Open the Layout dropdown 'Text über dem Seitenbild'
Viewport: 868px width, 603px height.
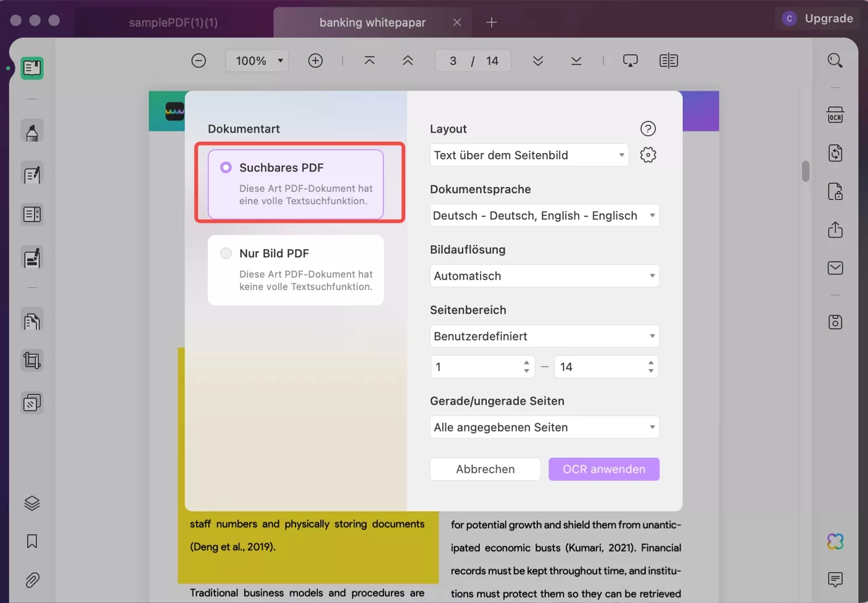click(529, 155)
